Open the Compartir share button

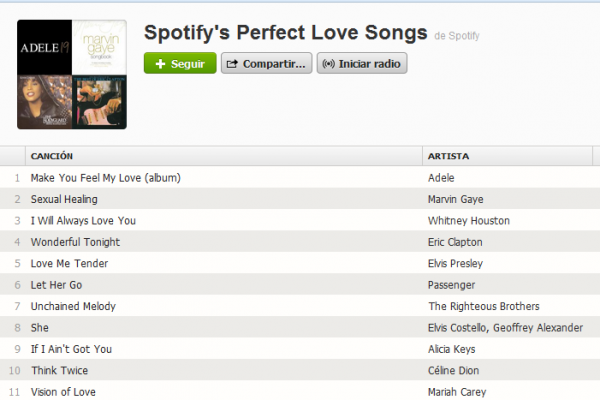point(266,63)
